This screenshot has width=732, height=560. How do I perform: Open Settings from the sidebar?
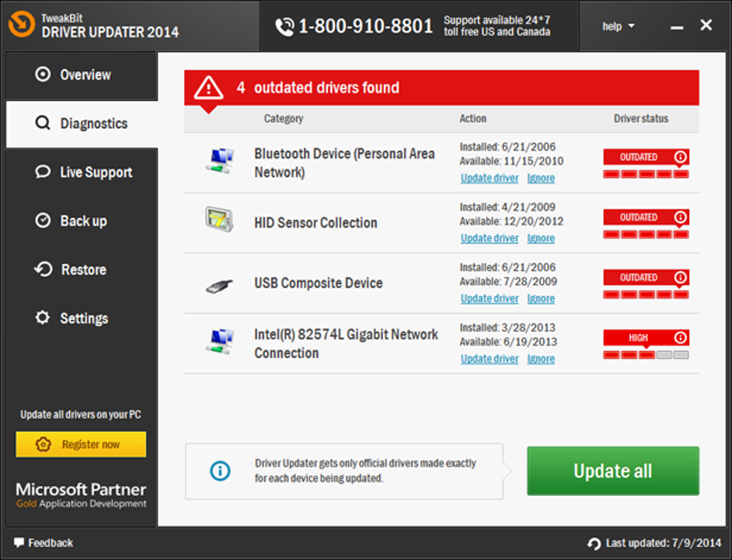click(82, 318)
